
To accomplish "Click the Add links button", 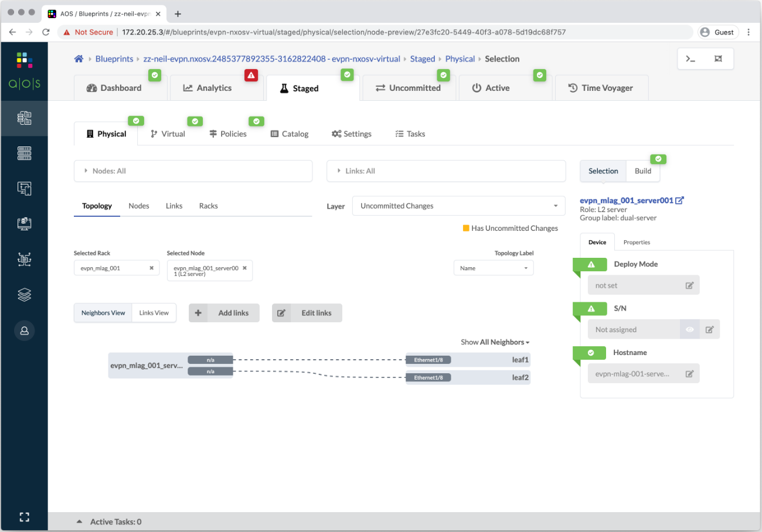I will point(224,313).
